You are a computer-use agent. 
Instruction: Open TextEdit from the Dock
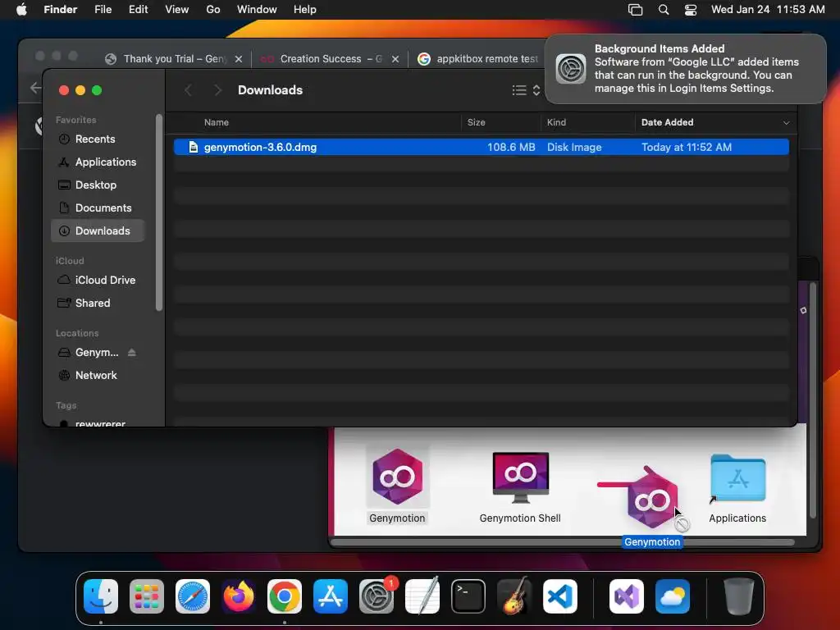[422, 596]
